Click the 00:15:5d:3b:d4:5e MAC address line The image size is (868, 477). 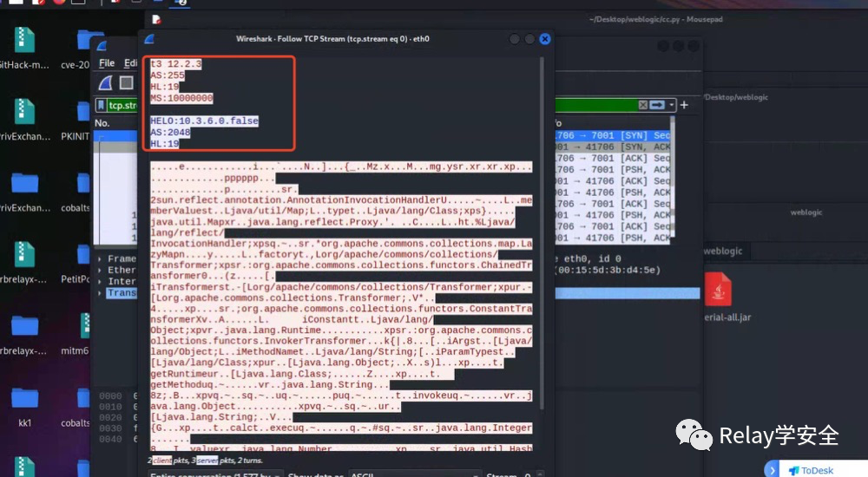608,270
